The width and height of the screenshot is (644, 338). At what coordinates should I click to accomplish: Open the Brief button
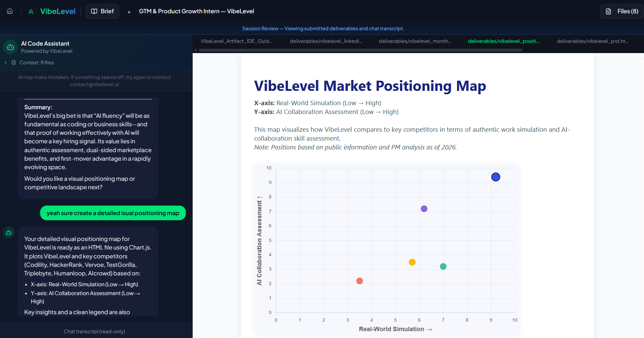102,11
